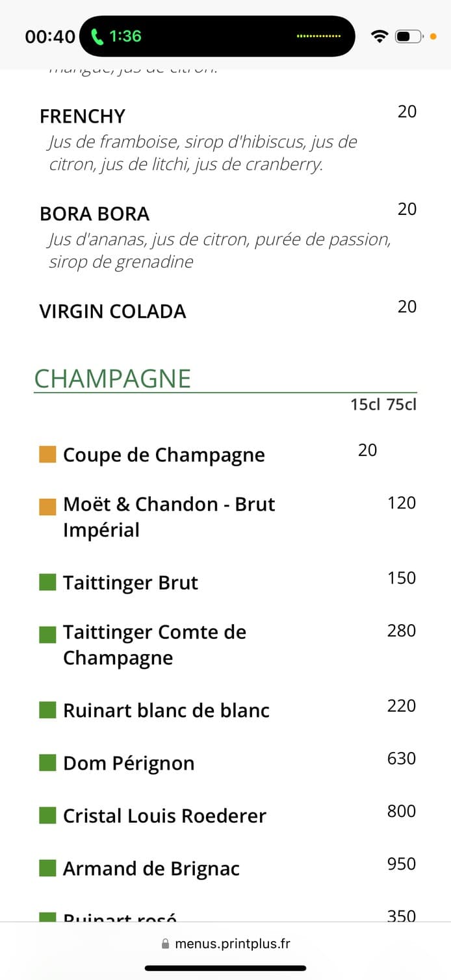
Task: Select the green square next to Dom Pérignon
Action: pyautogui.click(x=47, y=762)
